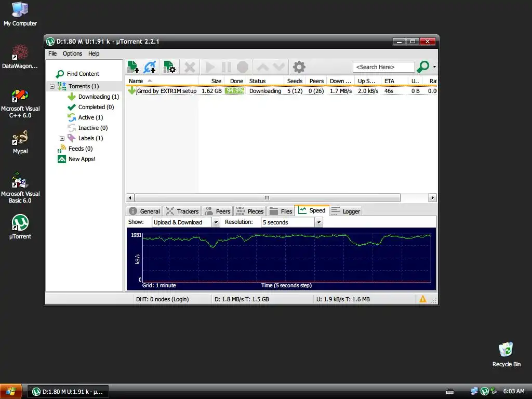Screen dimensions: 532x399
Task: Click the Add Torrent toolbar icon
Action: tap(133, 67)
